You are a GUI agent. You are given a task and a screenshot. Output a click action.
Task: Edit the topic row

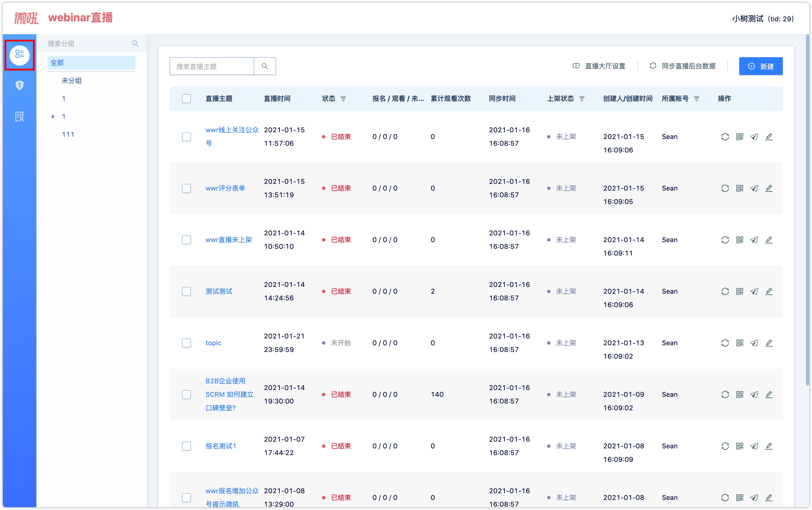click(x=769, y=343)
